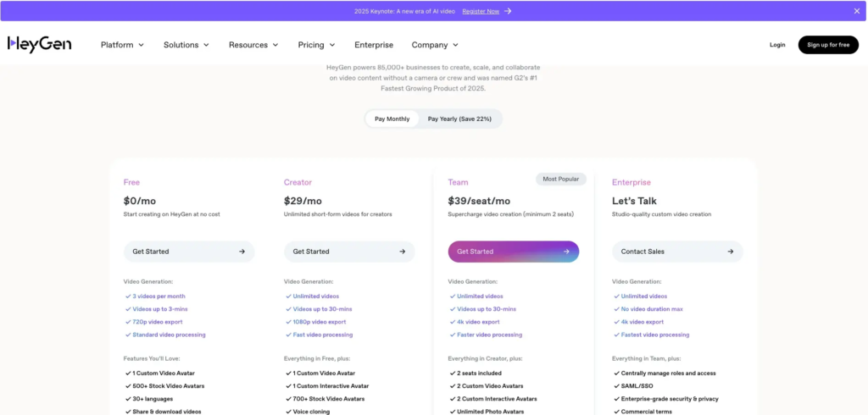Open the Register Now link

pyautogui.click(x=481, y=11)
